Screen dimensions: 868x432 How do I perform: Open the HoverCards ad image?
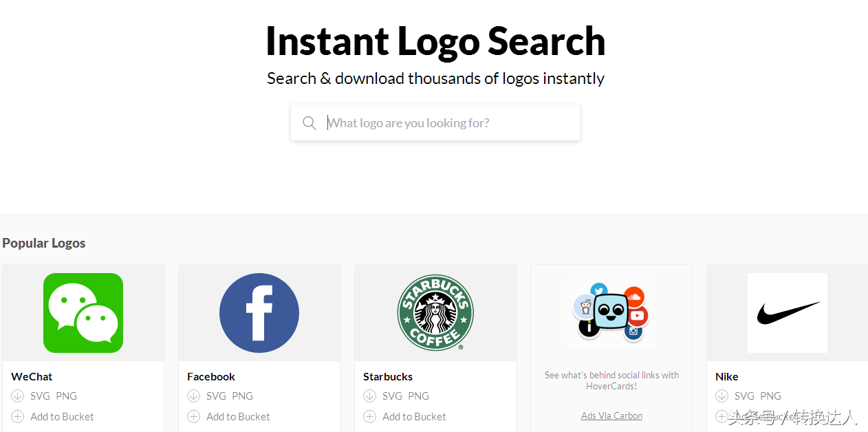[611, 312]
